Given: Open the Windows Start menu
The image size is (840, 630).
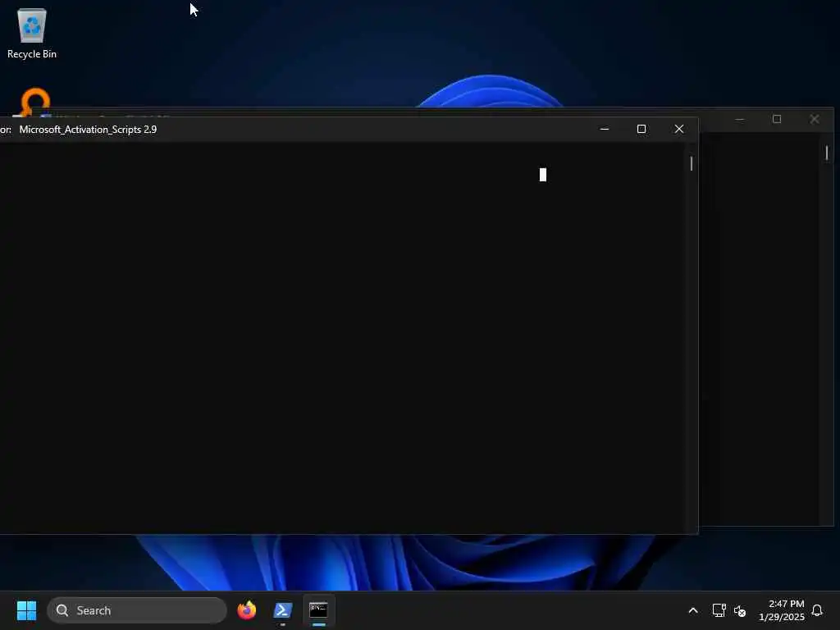Looking at the screenshot, I should [26, 610].
